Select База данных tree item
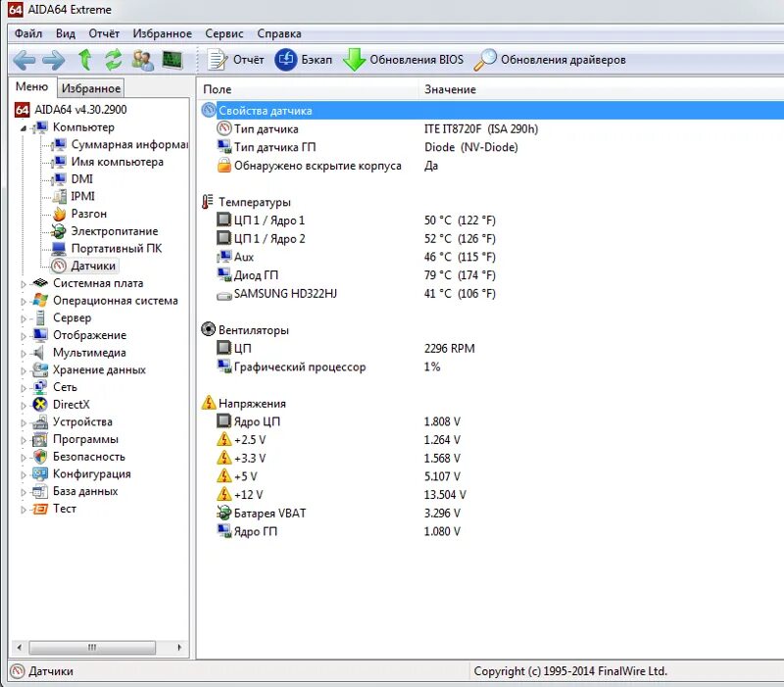Image resolution: width=784 pixels, height=687 pixels. 85,491
